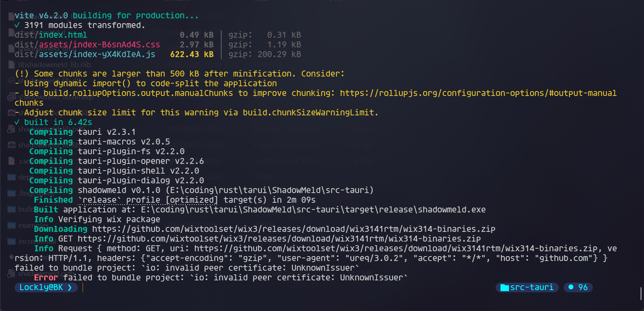The width and height of the screenshot is (644, 311).
Task: Click the dist/index.html output file name
Action: point(51,35)
